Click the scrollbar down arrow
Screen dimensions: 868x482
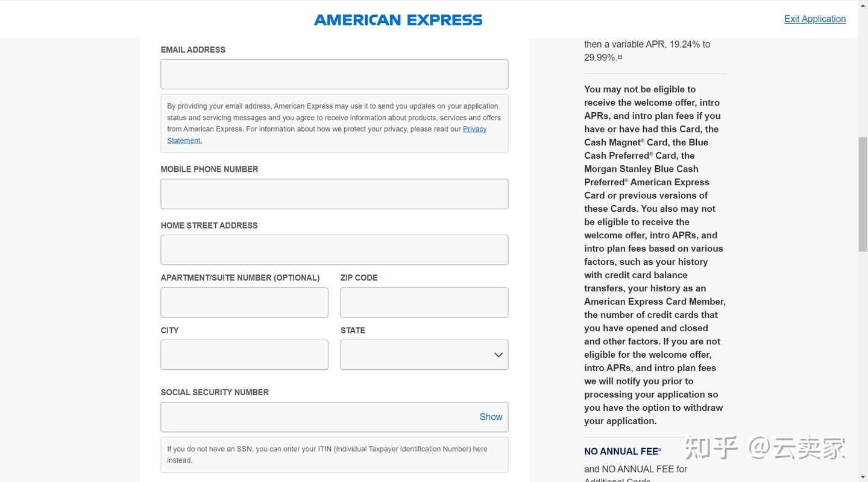[863, 477]
